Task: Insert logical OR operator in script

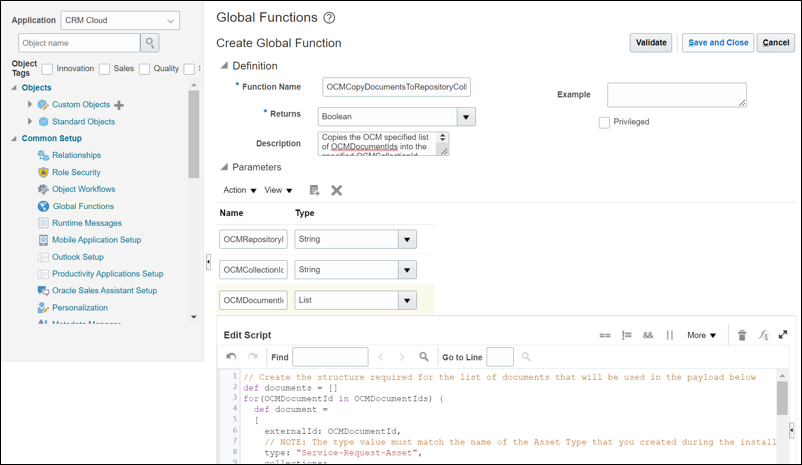Action: (x=670, y=336)
